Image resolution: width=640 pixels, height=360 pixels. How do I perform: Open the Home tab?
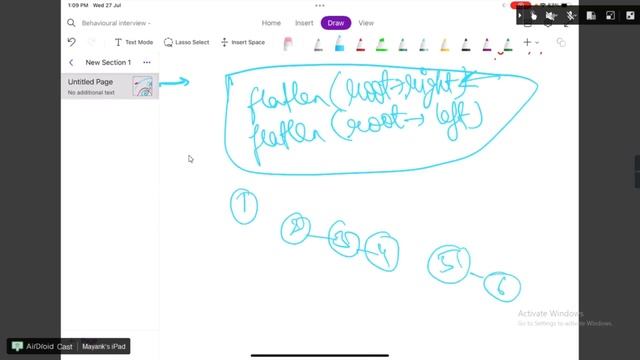[x=271, y=23]
